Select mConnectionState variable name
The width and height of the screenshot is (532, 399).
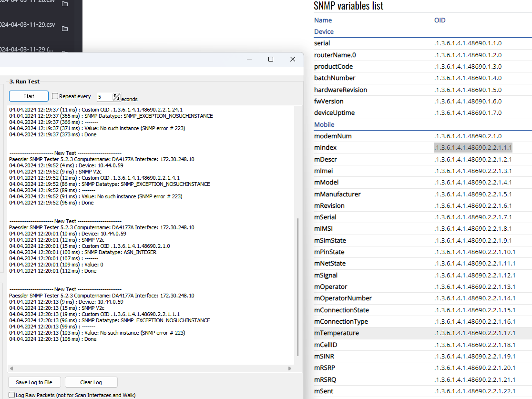coord(341,310)
